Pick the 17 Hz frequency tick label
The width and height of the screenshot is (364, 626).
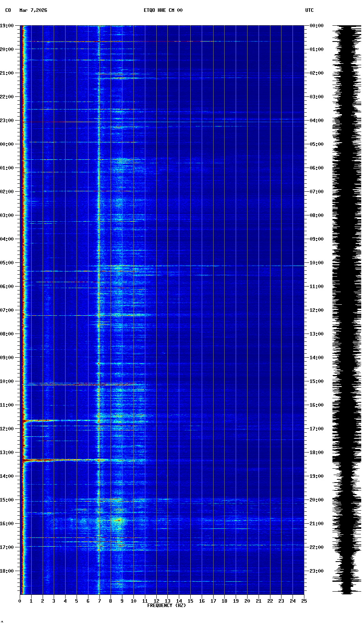pyautogui.click(x=213, y=601)
